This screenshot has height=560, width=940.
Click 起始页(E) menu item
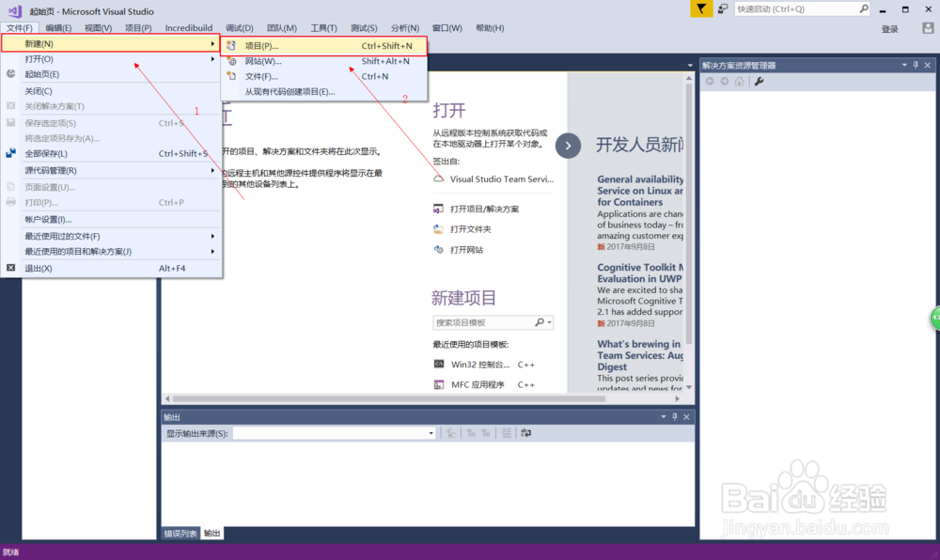click(112, 74)
